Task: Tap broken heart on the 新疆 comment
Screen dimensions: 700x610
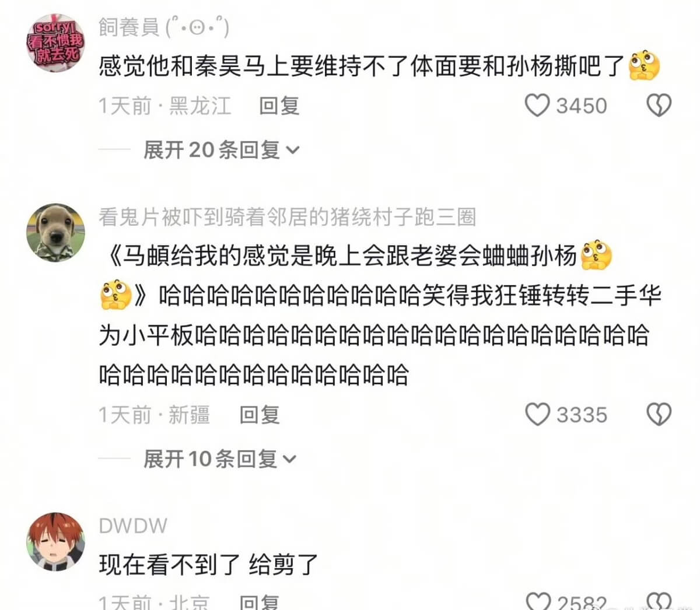Action: pyautogui.click(x=659, y=415)
